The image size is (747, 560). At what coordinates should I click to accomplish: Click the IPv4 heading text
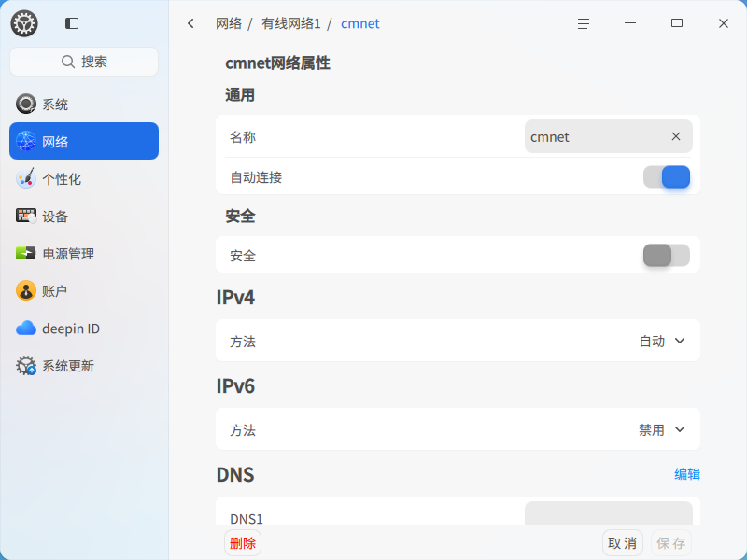pos(235,298)
